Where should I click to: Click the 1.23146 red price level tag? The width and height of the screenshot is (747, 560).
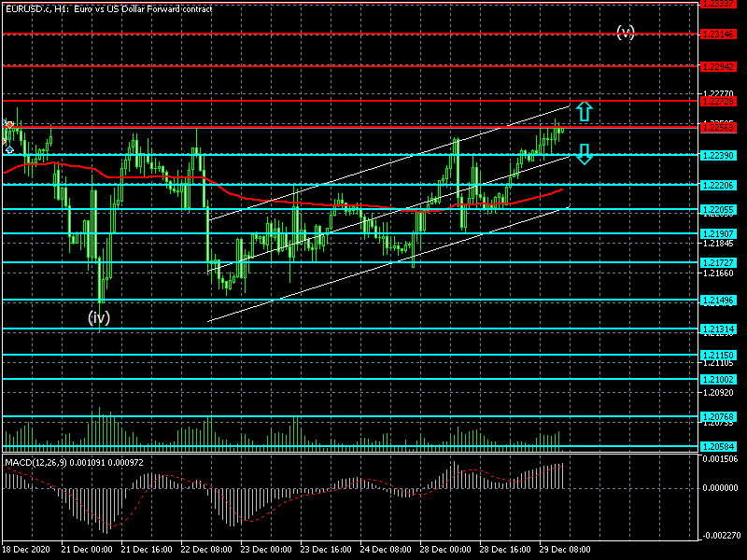pyautogui.click(x=718, y=34)
